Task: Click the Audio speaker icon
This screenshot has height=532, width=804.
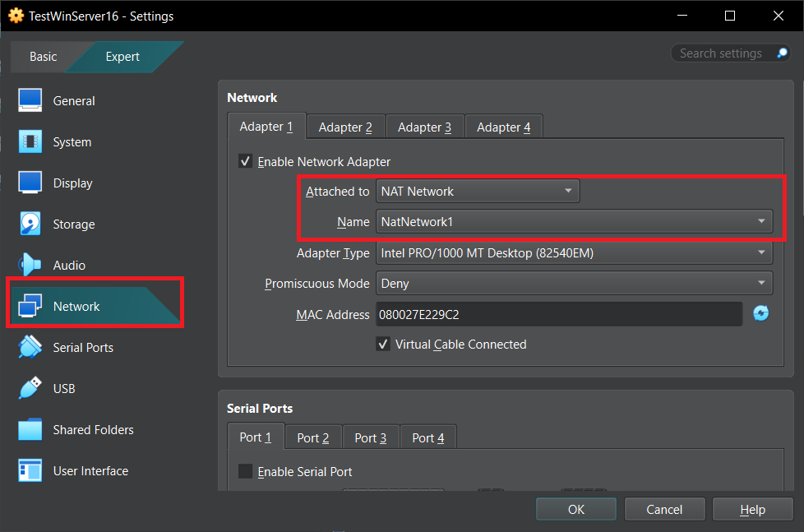Action: pyautogui.click(x=30, y=265)
